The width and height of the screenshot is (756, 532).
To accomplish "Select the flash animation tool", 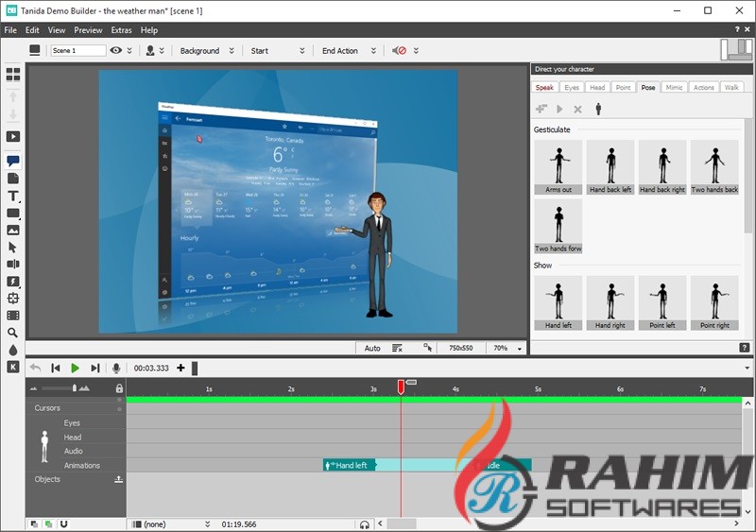I will 13,282.
